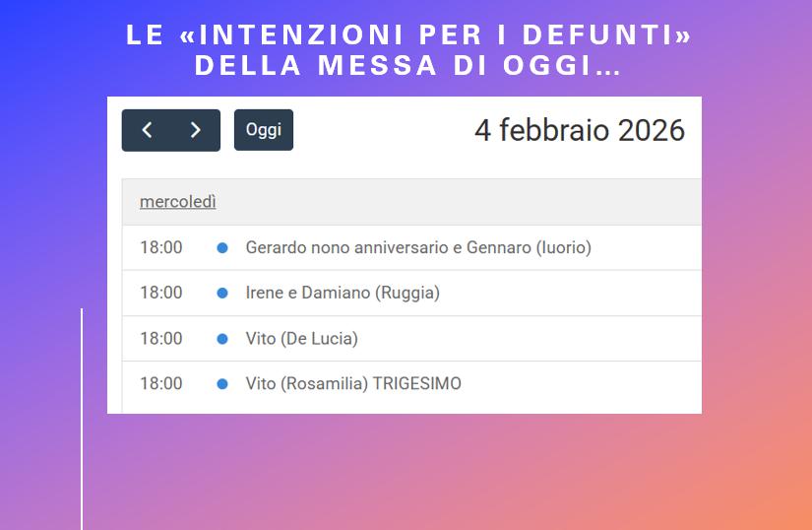Go to the previous day with the left arrow
Screen dimensions: 812x530
click(147, 130)
